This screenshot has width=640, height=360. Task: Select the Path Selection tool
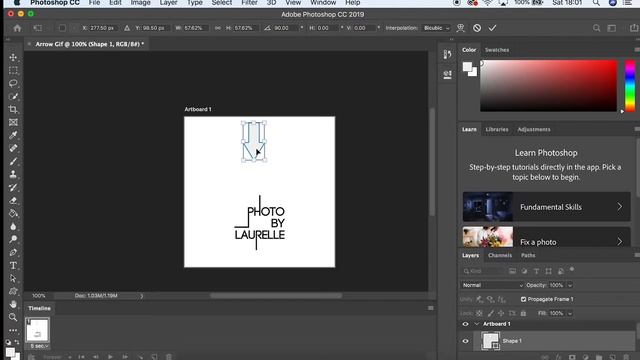(x=13, y=278)
